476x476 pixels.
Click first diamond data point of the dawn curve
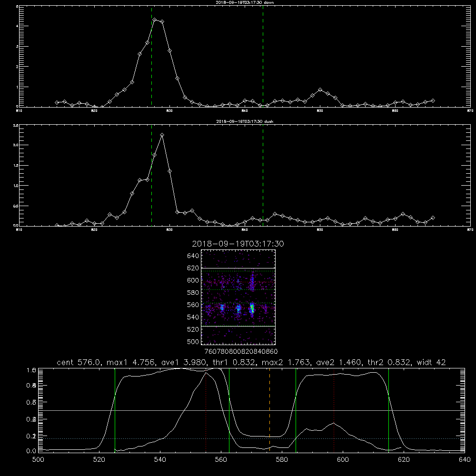click(x=57, y=103)
